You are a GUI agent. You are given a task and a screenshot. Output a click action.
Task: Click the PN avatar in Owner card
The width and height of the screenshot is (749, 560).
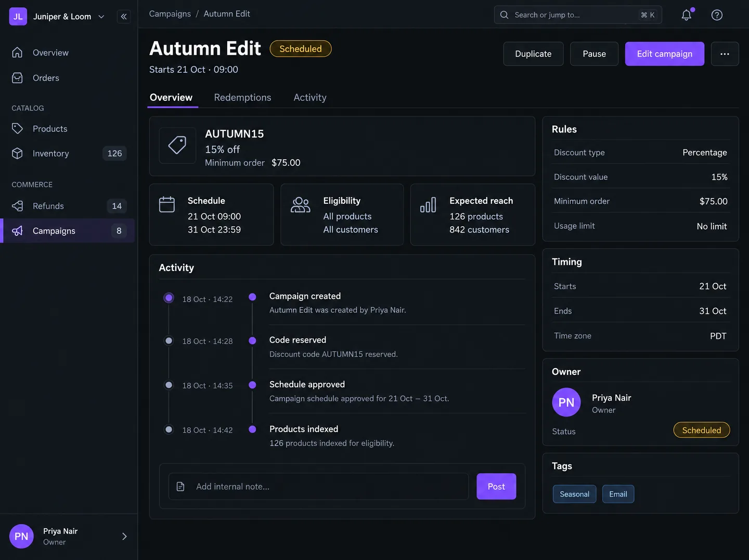[566, 402]
